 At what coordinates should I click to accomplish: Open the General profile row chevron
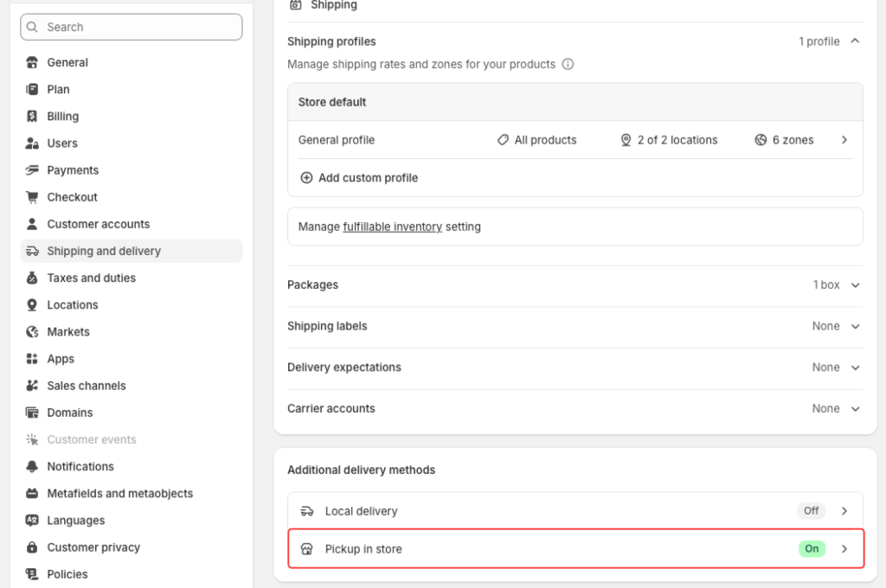tap(844, 139)
